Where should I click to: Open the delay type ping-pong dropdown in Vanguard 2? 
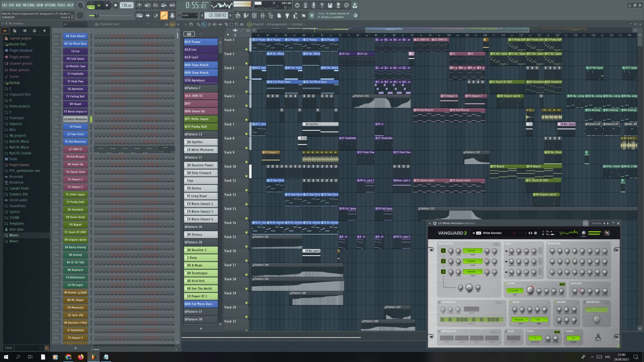pos(520,320)
